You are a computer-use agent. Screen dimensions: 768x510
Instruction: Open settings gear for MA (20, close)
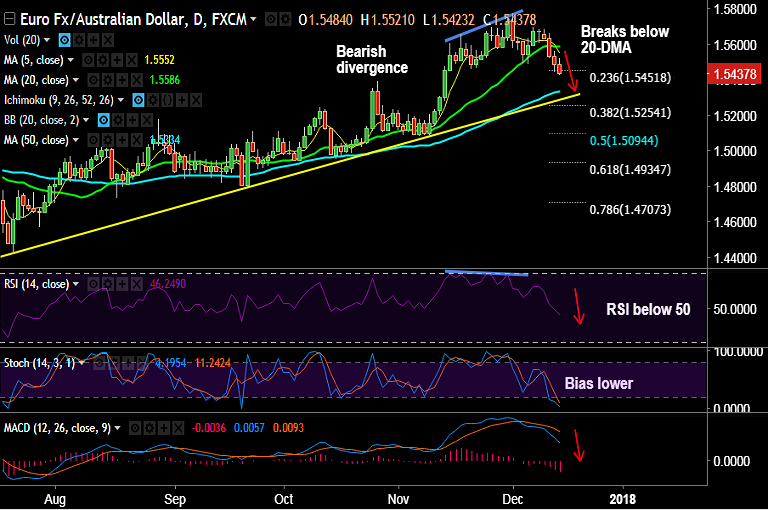[108, 80]
